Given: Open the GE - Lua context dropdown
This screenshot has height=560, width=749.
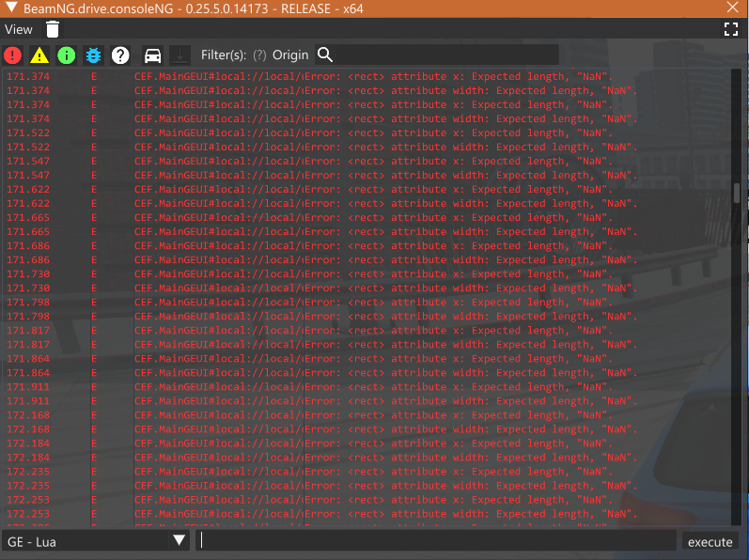Looking at the screenshot, I should click(96, 541).
